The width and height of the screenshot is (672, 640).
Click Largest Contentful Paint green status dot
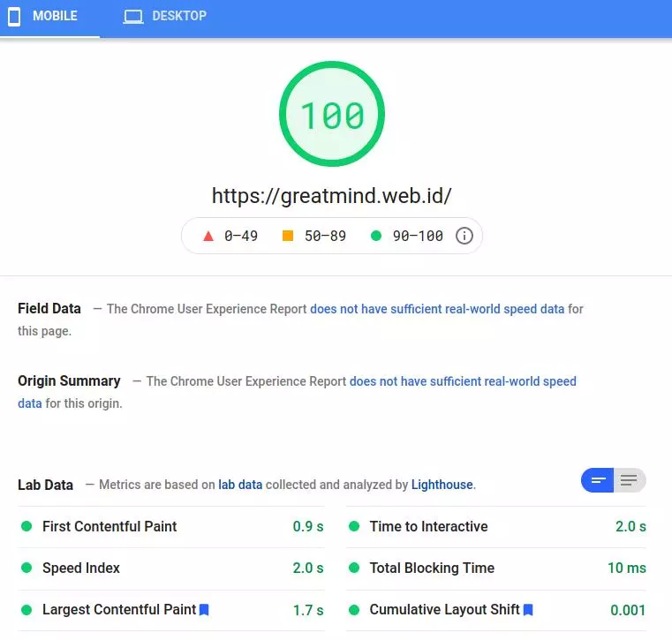click(26, 610)
